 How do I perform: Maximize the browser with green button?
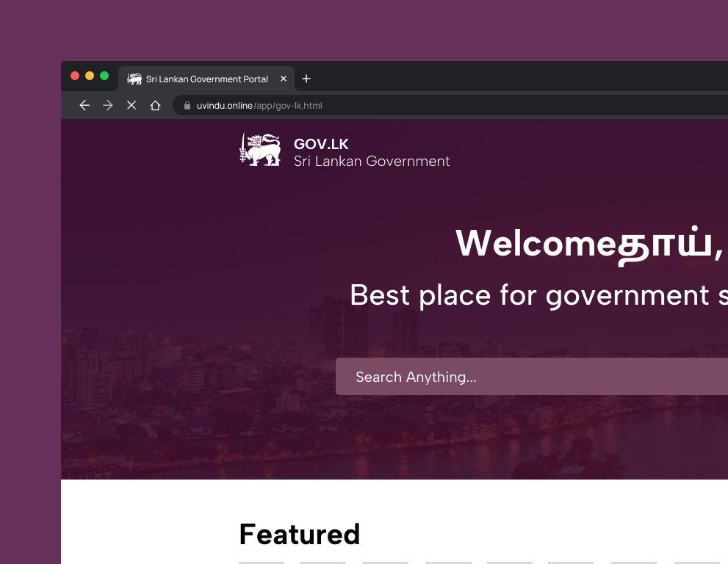pyautogui.click(x=104, y=76)
